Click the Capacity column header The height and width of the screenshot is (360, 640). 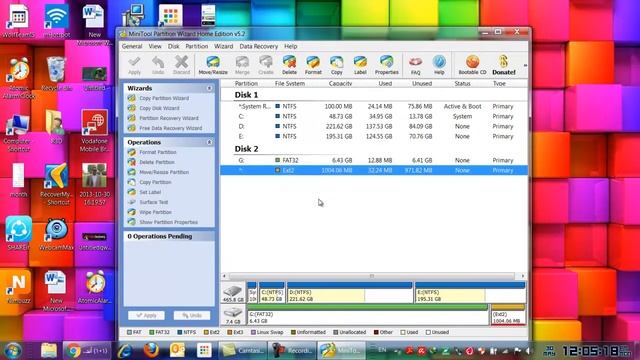coord(340,84)
